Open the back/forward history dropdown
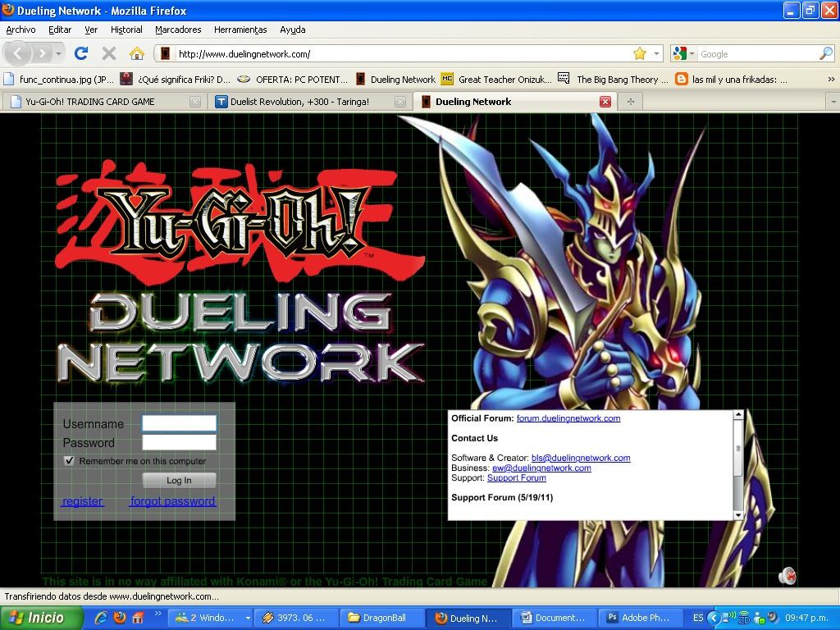 click(x=58, y=53)
